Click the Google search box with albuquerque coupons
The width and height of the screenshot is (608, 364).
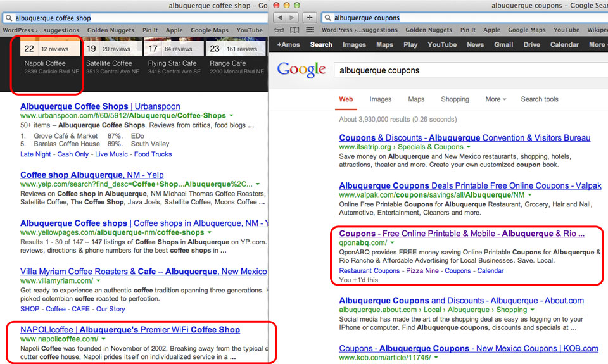click(x=471, y=70)
